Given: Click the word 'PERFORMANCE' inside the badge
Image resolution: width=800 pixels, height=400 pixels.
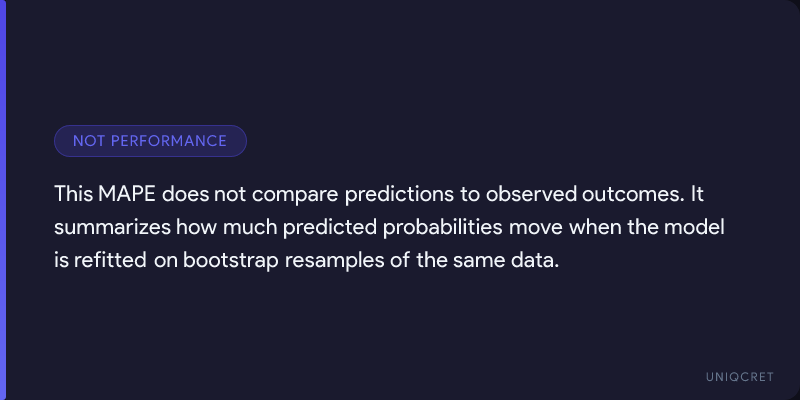Looking at the screenshot, I should [168, 141].
